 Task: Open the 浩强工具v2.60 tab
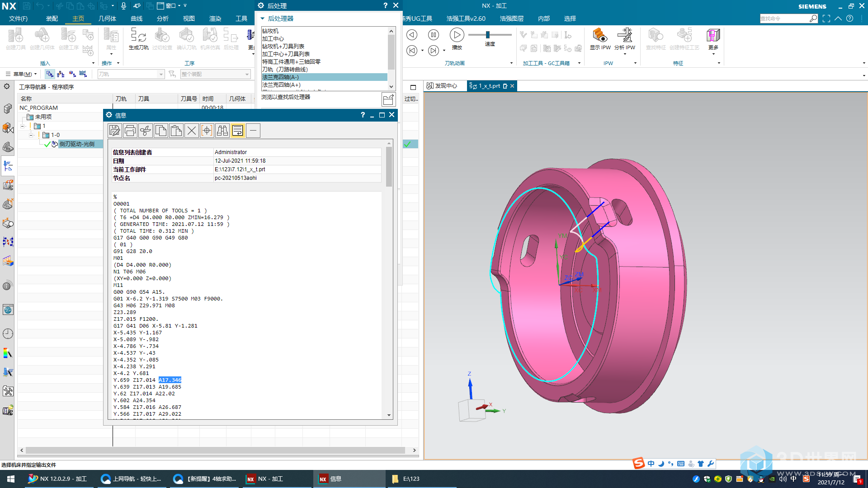pos(466,19)
